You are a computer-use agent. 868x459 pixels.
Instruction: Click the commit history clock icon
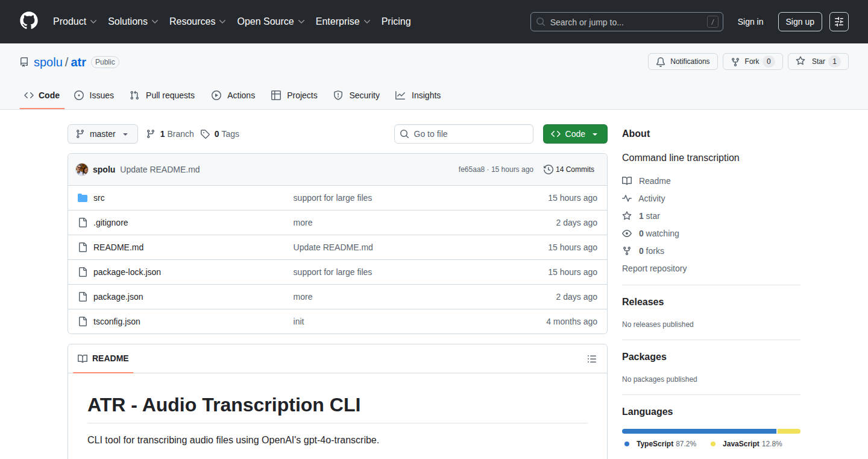pos(548,169)
